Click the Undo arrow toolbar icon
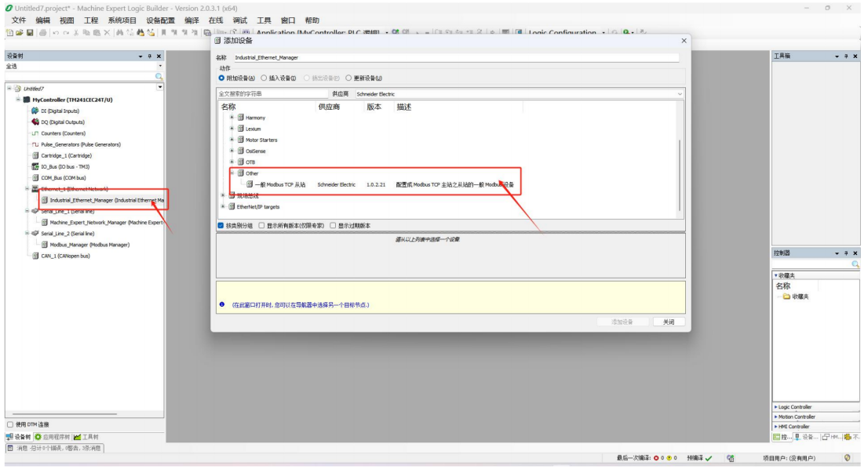The width and height of the screenshot is (868, 473). click(x=56, y=33)
